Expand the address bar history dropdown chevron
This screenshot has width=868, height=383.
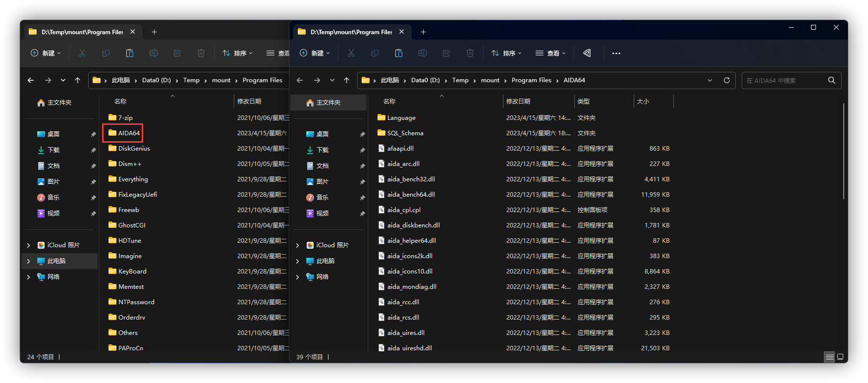[x=710, y=80]
